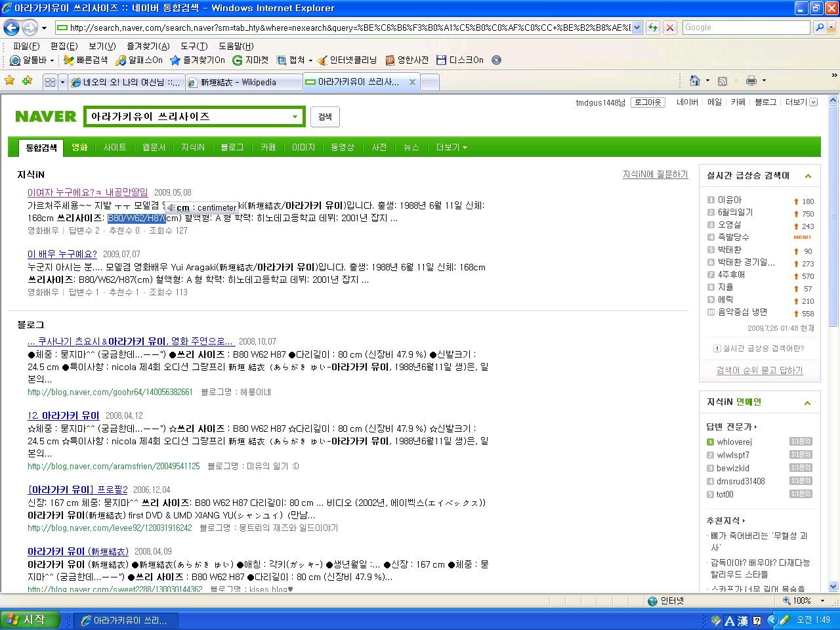
Task: Click trending keyword 박태환
Action: (x=730, y=250)
